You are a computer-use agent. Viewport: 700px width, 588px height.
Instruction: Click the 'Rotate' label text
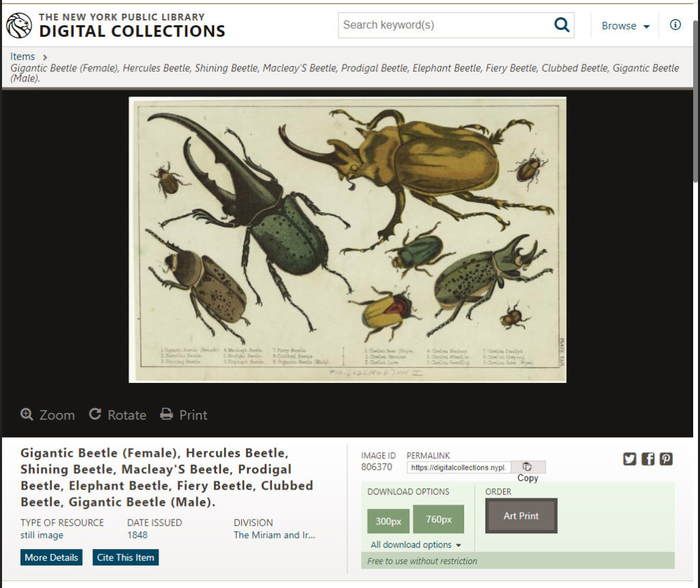click(x=126, y=415)
